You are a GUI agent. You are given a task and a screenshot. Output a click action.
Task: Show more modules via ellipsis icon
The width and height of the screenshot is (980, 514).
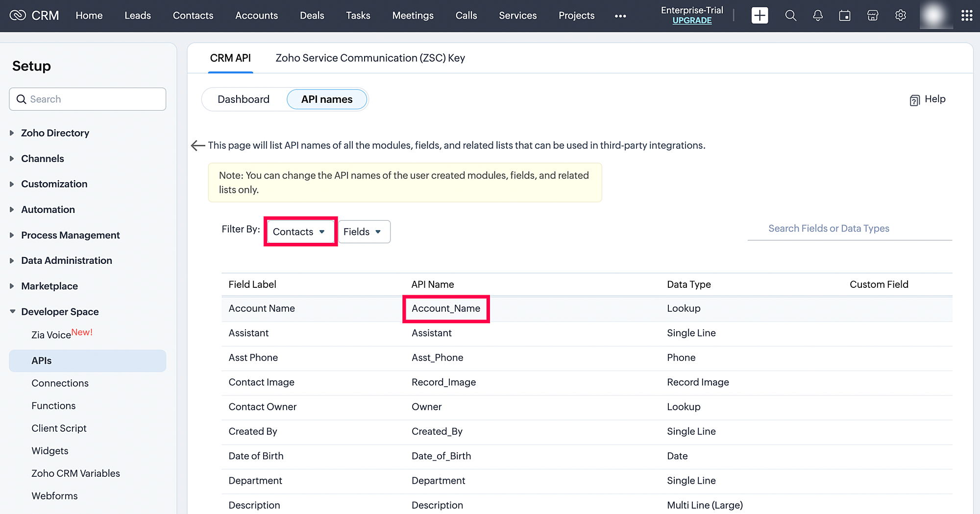point(620,16)
